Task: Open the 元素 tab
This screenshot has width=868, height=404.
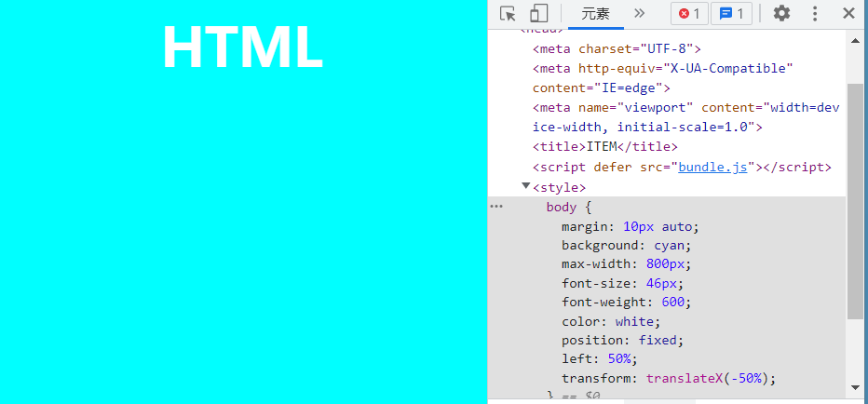Action: (x=596, y=14)
